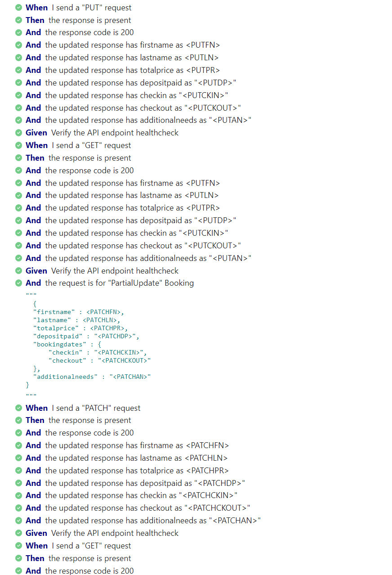This screenshot has height=575, width=392.
Task: Select the JSON line '"depositpaid" : "<PATCHDP>",'
Action: (86, 336)
